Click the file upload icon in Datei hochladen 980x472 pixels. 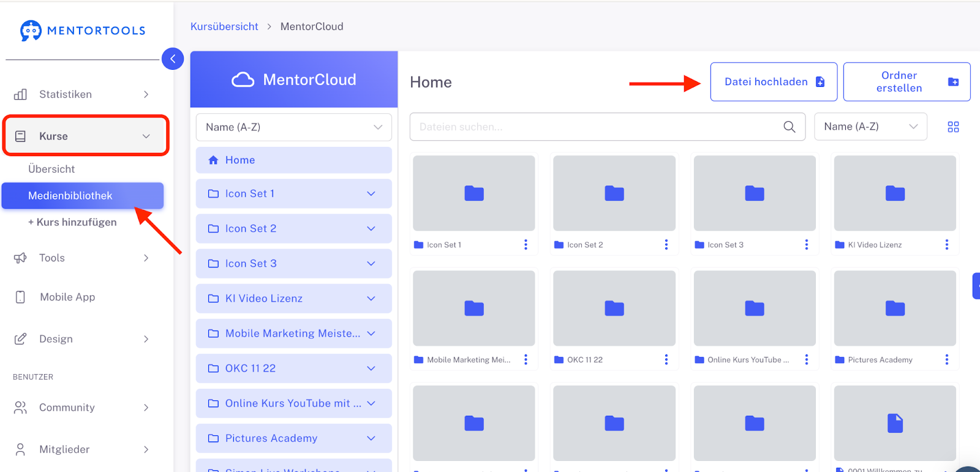[820, 81]
